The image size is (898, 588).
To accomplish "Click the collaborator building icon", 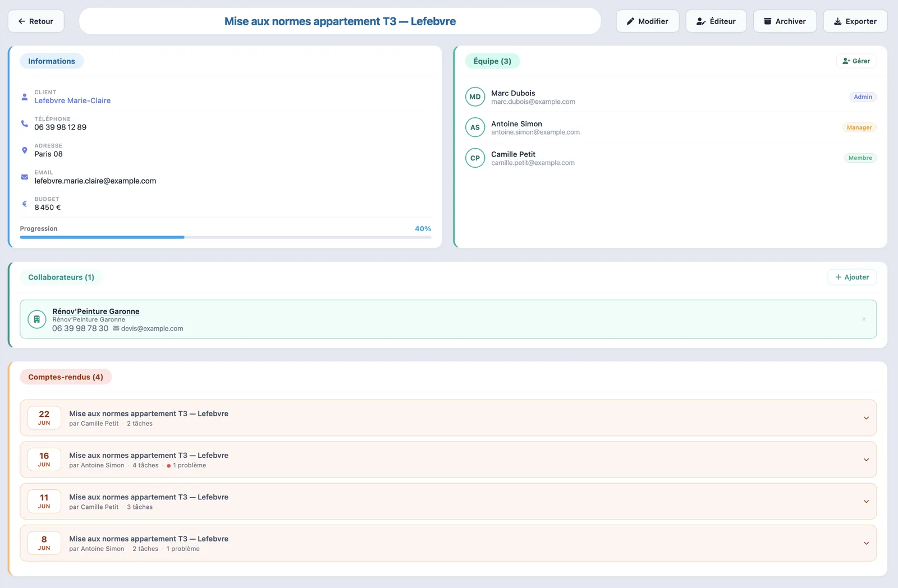I will (37, 319).
